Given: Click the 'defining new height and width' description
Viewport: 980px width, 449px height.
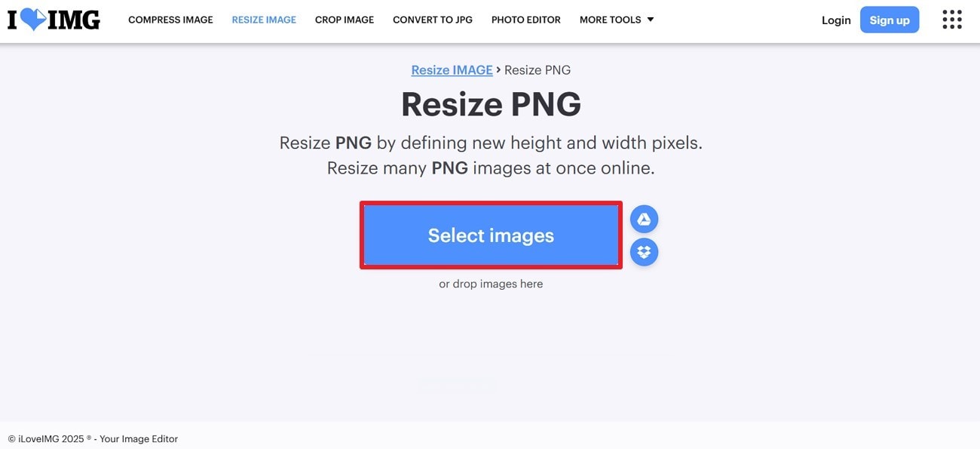Looking at the screenshot, I should 491,143.
